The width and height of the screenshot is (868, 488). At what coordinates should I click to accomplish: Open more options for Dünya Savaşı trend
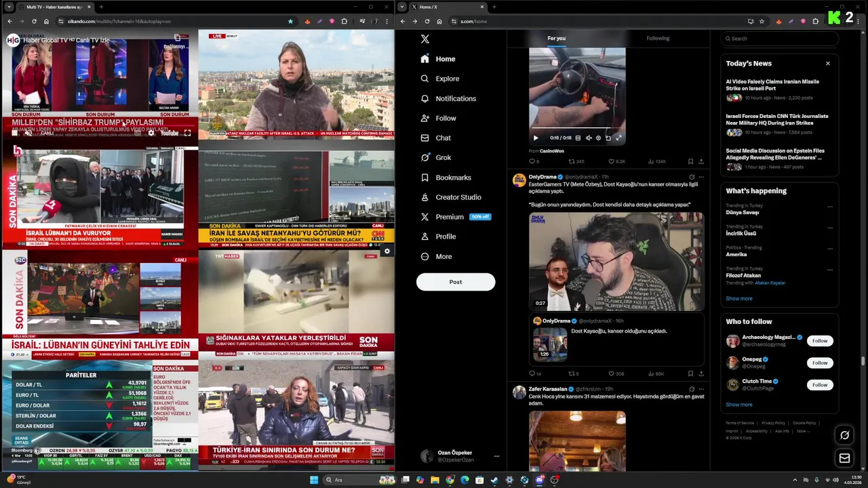[x=830, y=207]
